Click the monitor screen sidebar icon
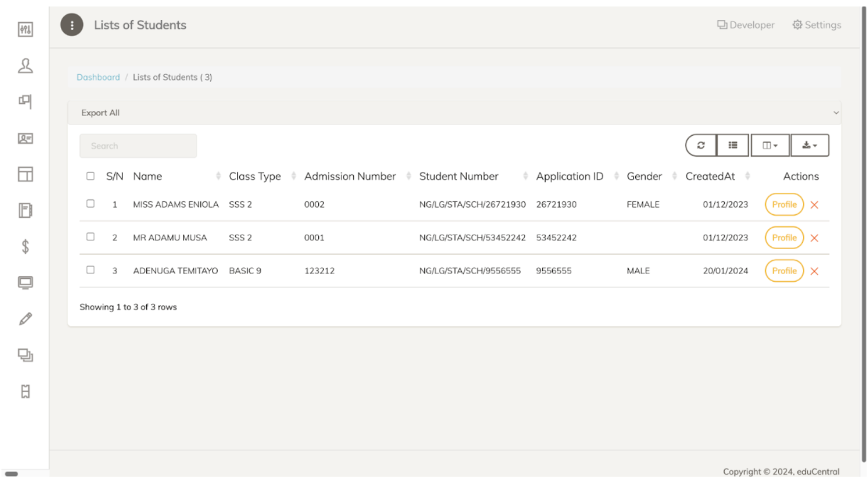Screen dimensions: 868x481 click(25, 283)
